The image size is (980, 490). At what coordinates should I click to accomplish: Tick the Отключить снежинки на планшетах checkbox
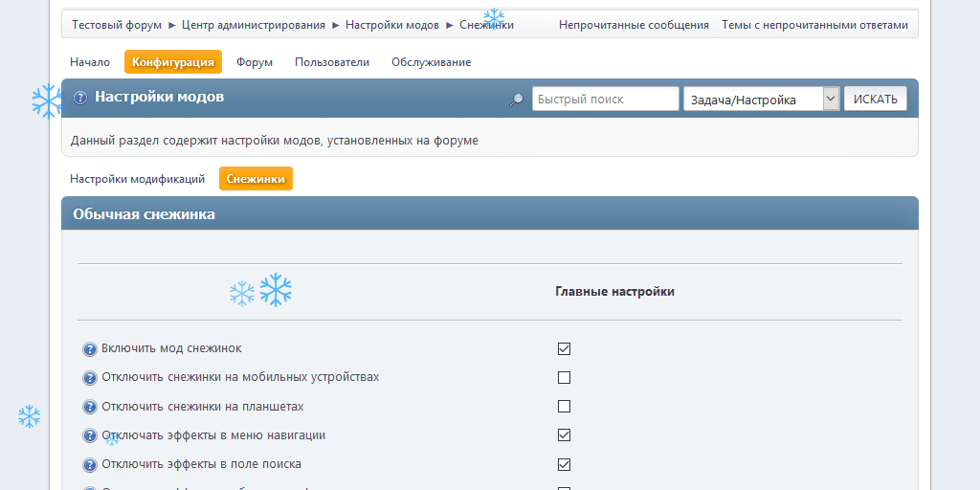pos(564,407)
